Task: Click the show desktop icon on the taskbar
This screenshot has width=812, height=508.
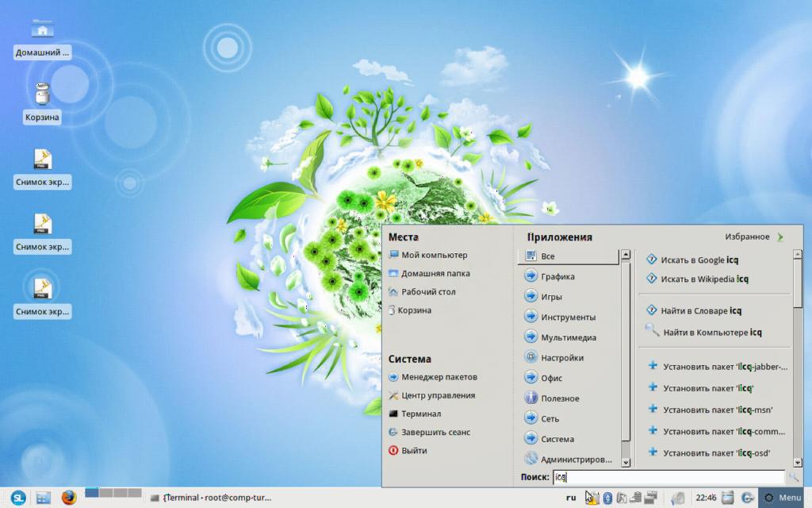Action: 43,498
